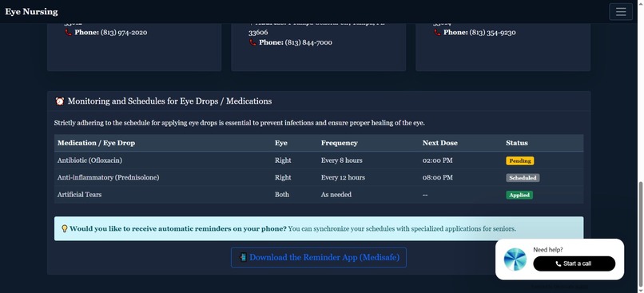Image resolution: width=644 pixels, height=293 pixels.
Task: Click the Both eye cell for Artificial Tears
Action: 282,195
